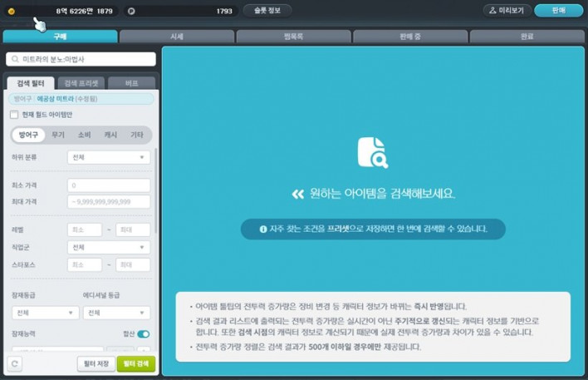
Task: Click the info icon in preset tip banner
Action: pos(263,229)
